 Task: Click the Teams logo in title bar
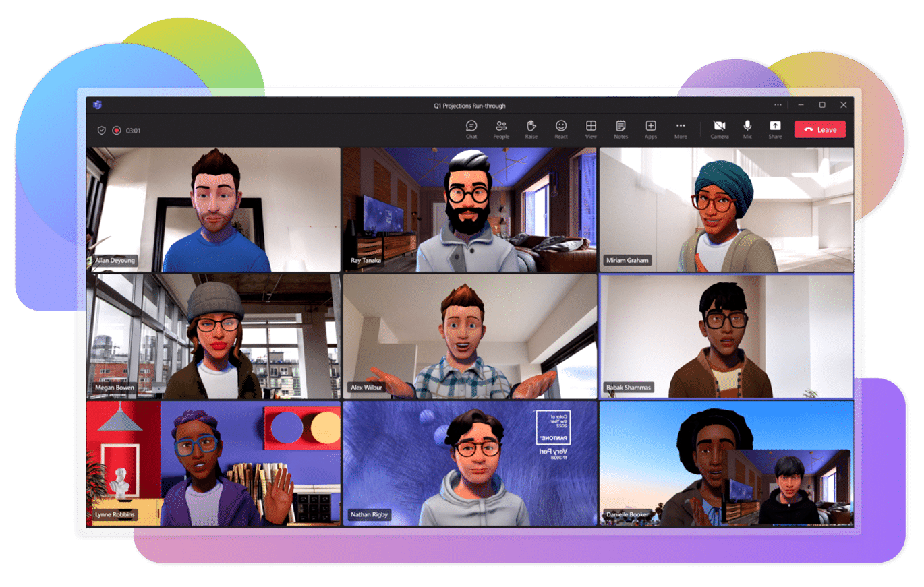pos(97,105)
